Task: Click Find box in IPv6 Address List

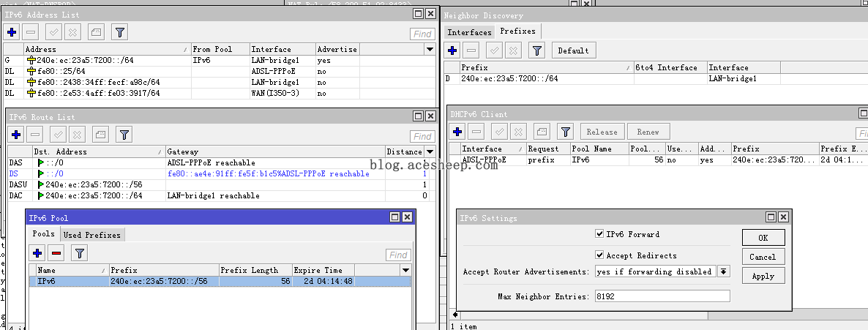Action: click(422, 34)
